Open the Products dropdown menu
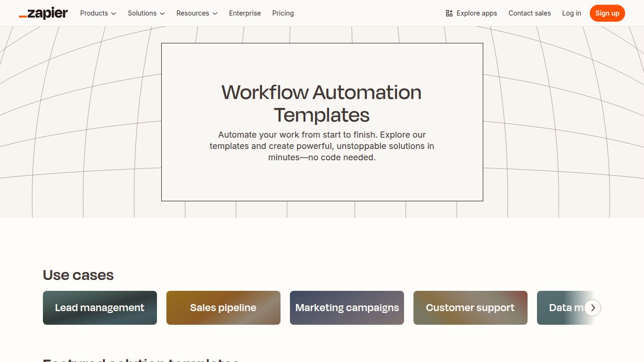Screen dimensions: 644x362 (x=94, y=13)
